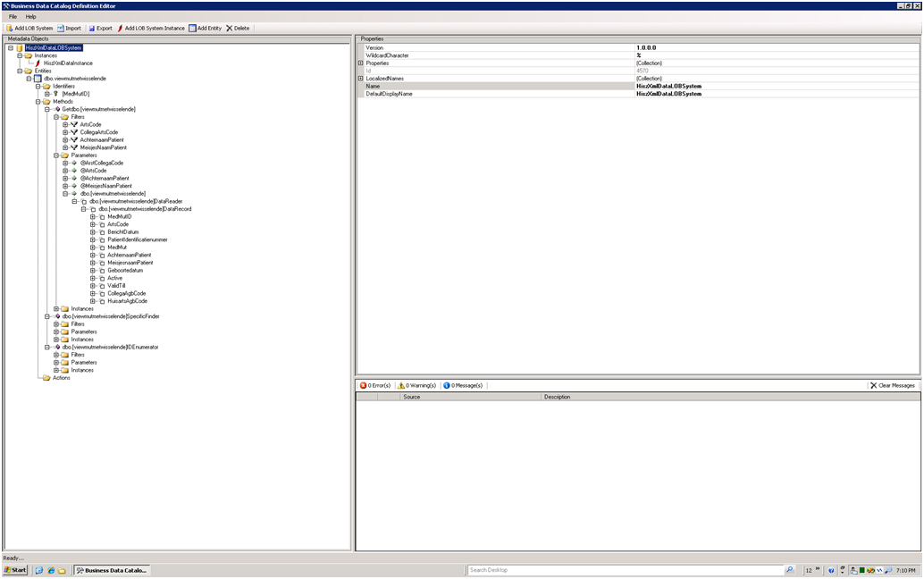
Task: Click the type descriptor icon of BerichtDatum
Action: pos(102,232)
